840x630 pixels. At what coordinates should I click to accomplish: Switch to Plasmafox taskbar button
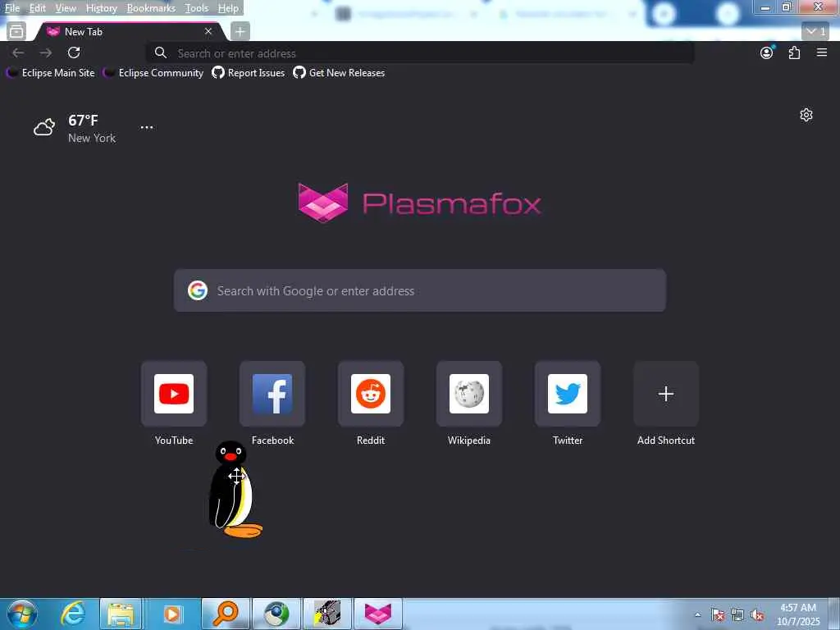click(x=378, y=614)
